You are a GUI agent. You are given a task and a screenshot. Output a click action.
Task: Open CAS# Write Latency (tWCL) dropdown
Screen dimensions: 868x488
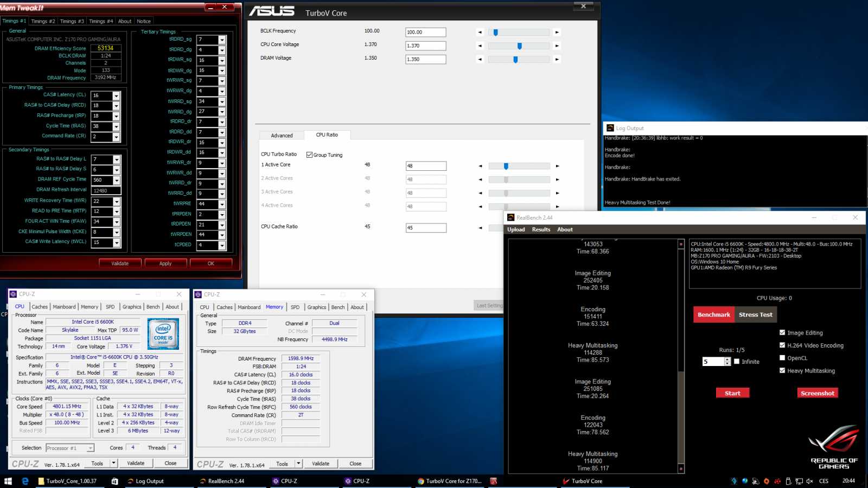coord(116,242)
